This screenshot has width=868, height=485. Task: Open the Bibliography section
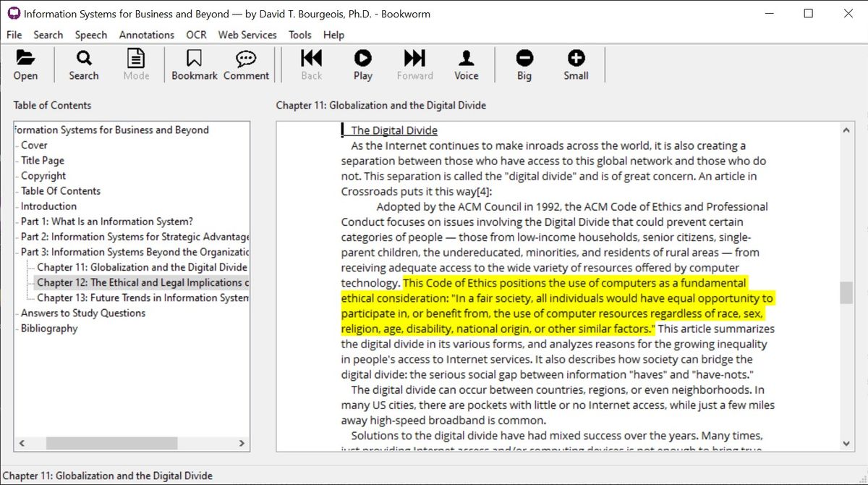point(48,328)
